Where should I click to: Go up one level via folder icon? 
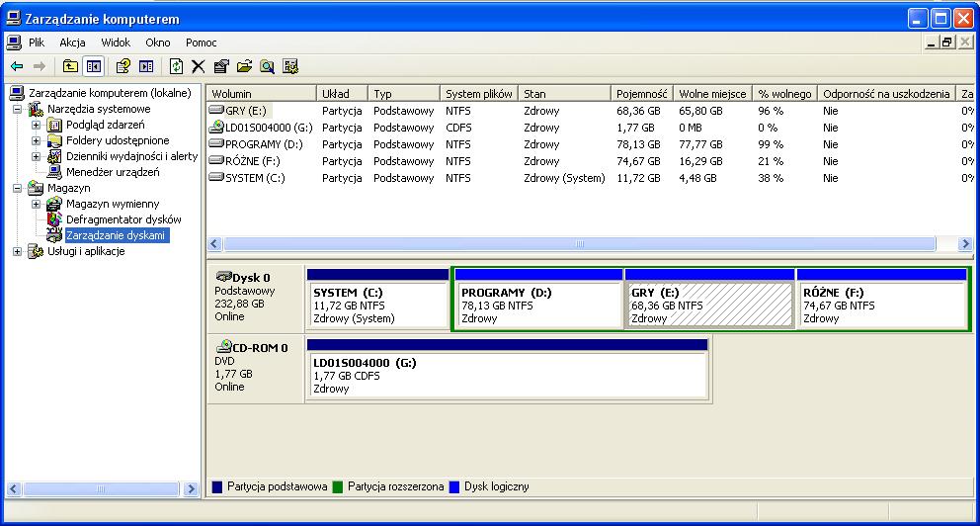[70, 66]
